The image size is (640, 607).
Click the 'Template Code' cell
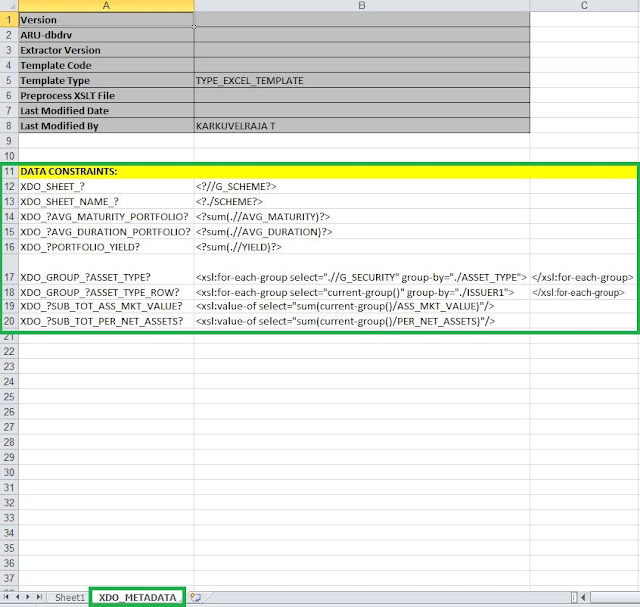coord(106,65)
